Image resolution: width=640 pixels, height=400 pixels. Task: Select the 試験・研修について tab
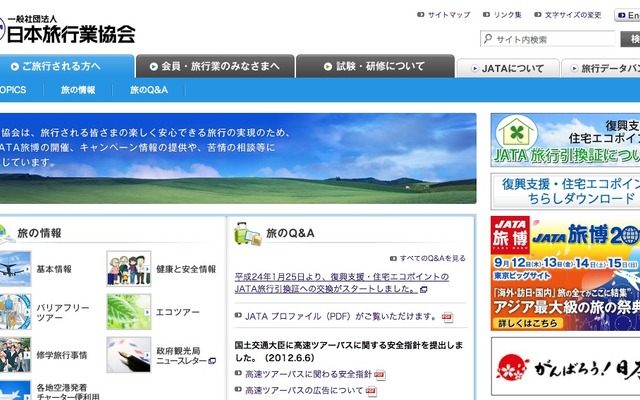pos(375,66)
